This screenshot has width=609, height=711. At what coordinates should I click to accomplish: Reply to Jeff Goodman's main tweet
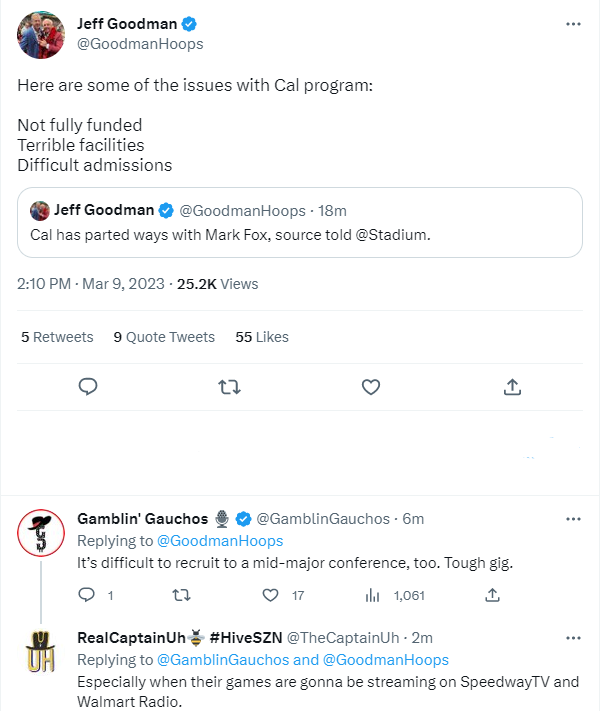click(x=88, y=387)
